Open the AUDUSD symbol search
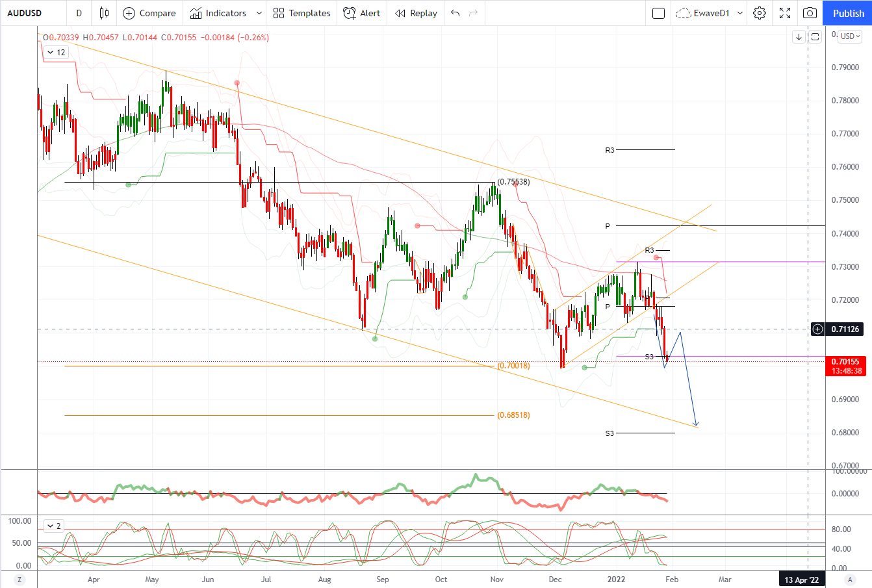This screenshot has height=588, width=872. click(x=25, y=13)
